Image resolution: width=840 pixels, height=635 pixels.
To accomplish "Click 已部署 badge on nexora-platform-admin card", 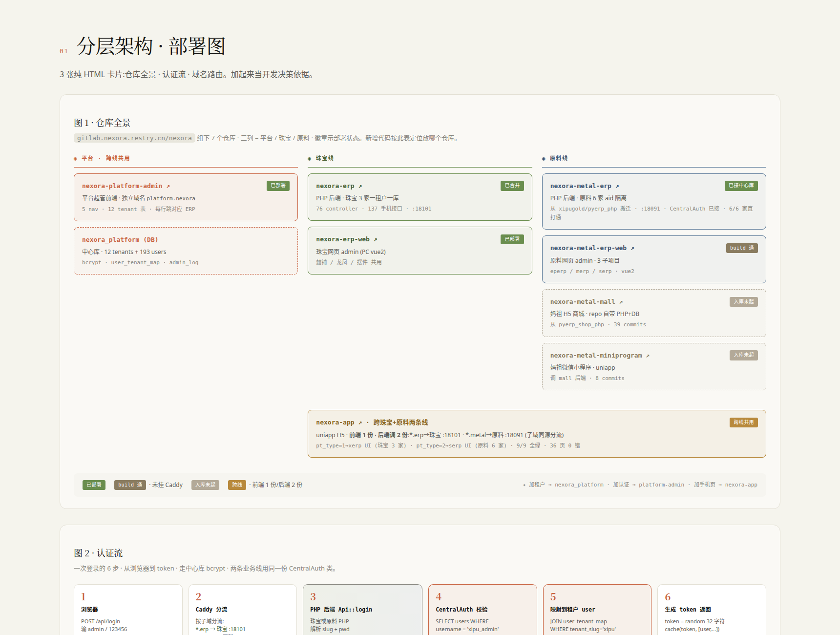I will point(278,186).
